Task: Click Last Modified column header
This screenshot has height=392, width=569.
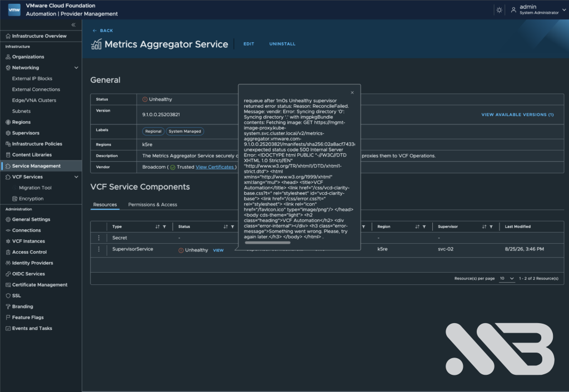Action: pos(517,227)
